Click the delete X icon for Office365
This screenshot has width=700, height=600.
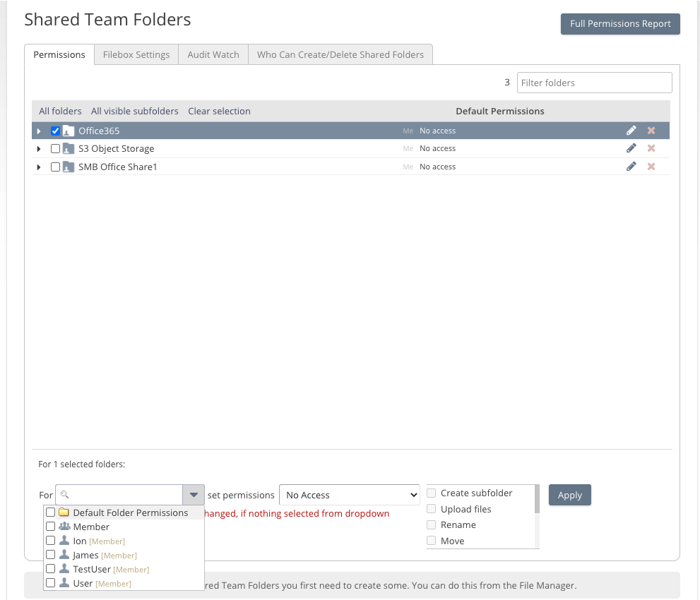pyautogui.click(x=651, y=131)
